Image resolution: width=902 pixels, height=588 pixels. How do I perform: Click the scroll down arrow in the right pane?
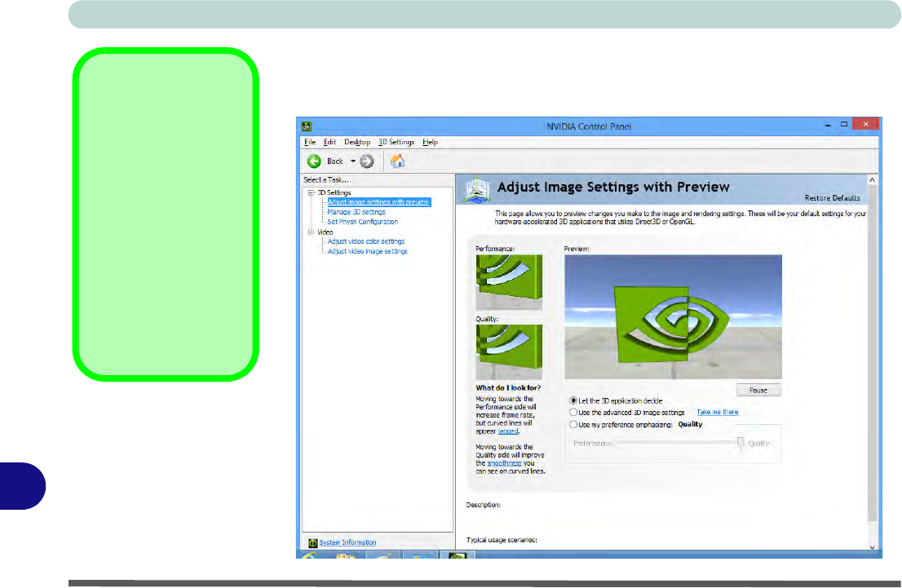tap(872, 547)
